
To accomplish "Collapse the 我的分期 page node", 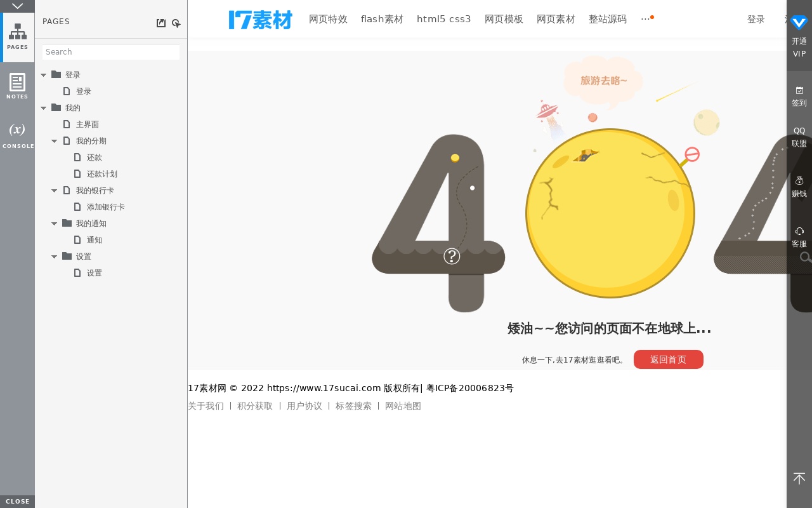I will 55,141.
